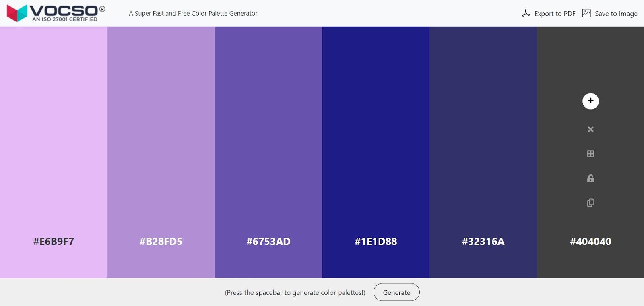
Task: Click the #32316A hex code label
Action: [x=483, y=242]
